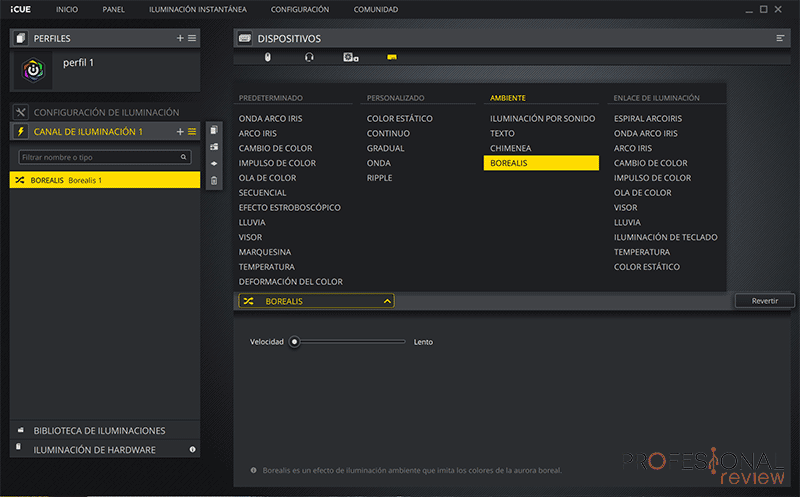Choose Impulso de Color under Predeterminado
This screenshot has width=800, height=497.
click(277, 163)
